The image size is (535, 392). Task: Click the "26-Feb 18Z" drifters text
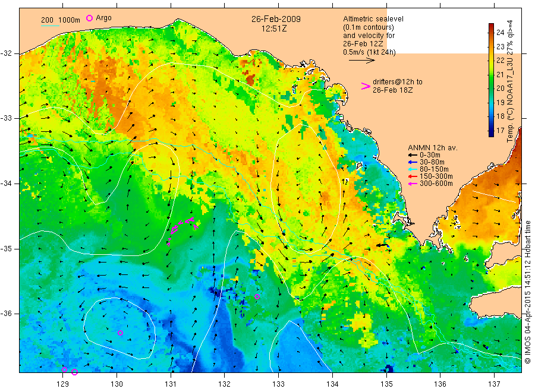[392, 90]
